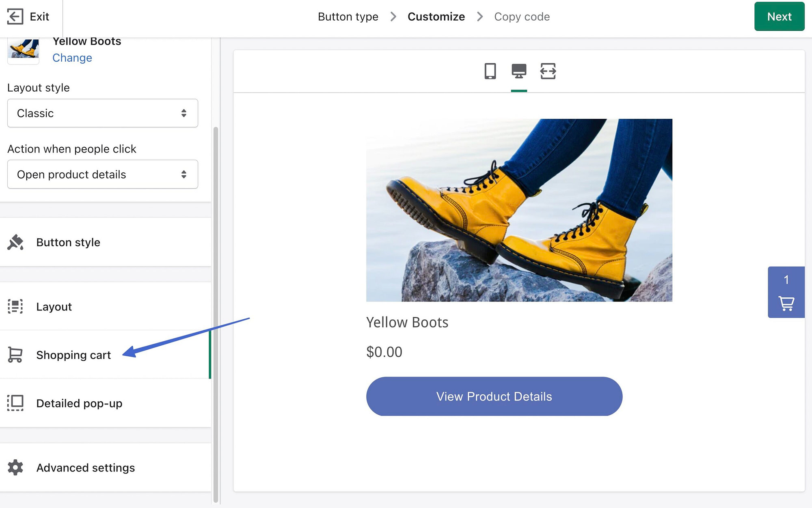Open Button style settings via paintbrush icon
This screenshot has height=508, width=812.
(15, 242)
